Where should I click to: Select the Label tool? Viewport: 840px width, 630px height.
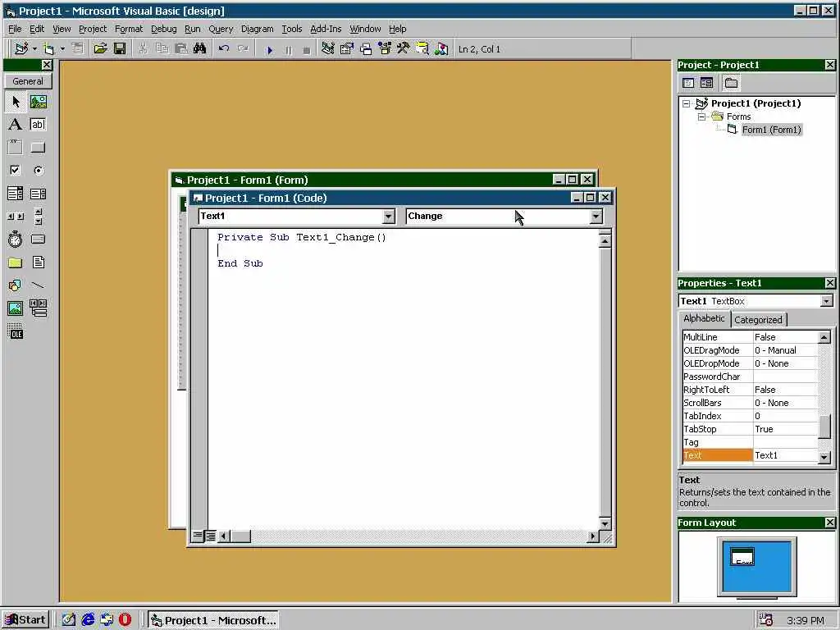point(16,125)
